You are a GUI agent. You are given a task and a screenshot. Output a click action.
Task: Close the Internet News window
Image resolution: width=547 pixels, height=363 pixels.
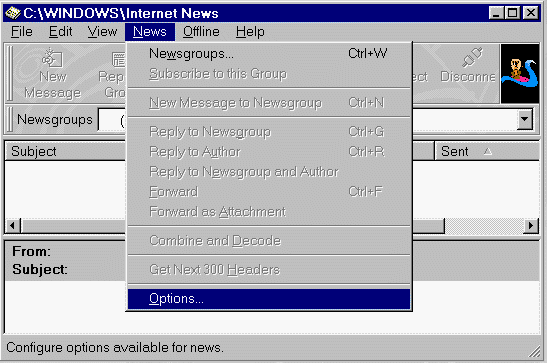(531, 13)
